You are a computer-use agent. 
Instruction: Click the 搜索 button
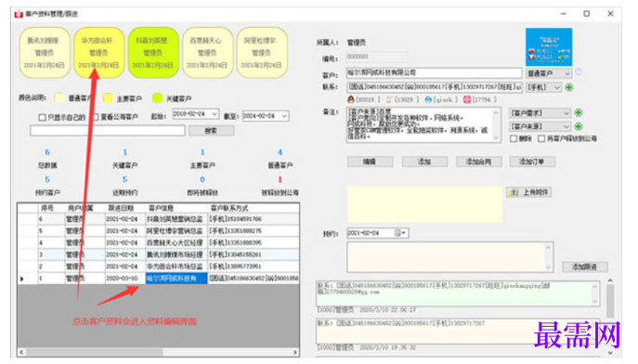click(x=211, y=131)
